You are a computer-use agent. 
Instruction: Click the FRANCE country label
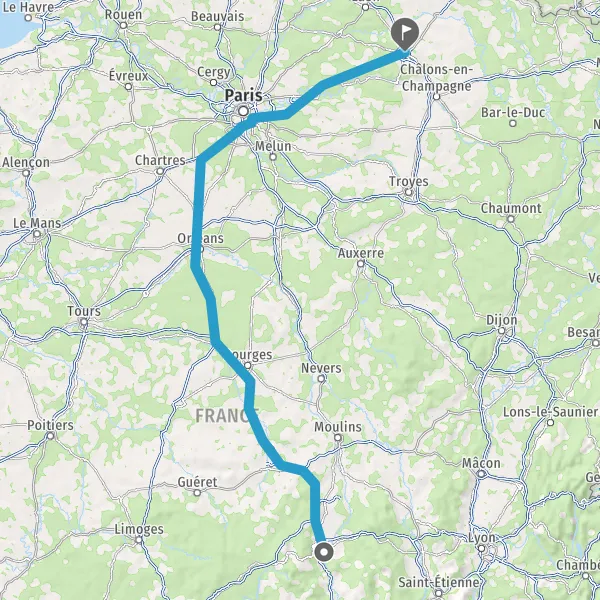tap(227, 416)
